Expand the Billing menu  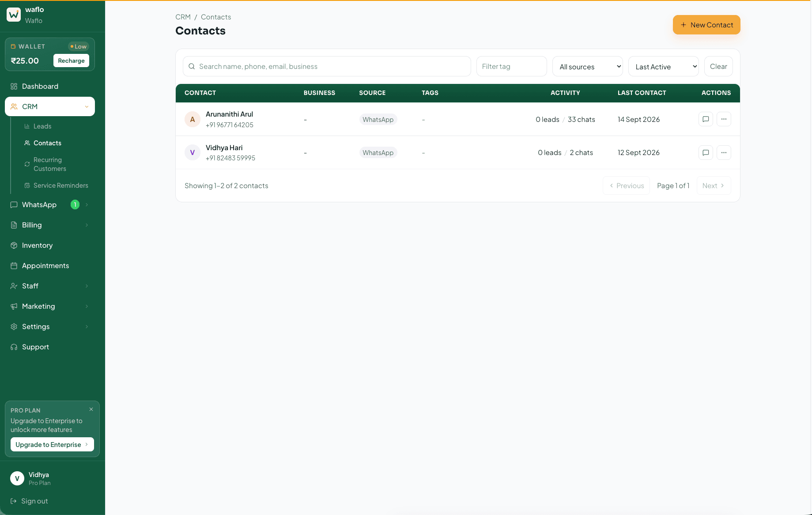click(x=50, y=225)
